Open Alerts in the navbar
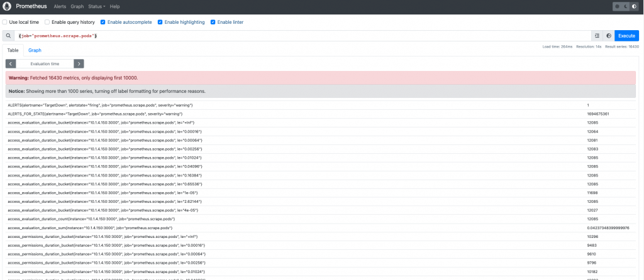 [x=60, y=6]
